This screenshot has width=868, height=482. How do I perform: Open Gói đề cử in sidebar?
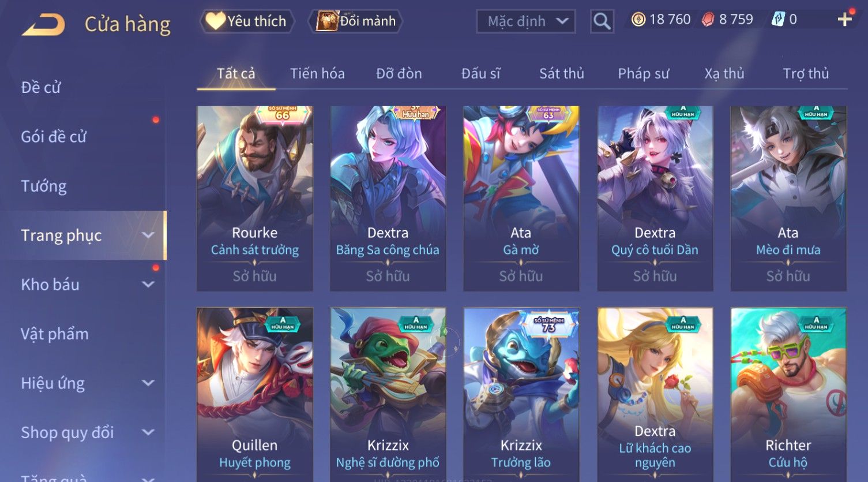(54, 137)
